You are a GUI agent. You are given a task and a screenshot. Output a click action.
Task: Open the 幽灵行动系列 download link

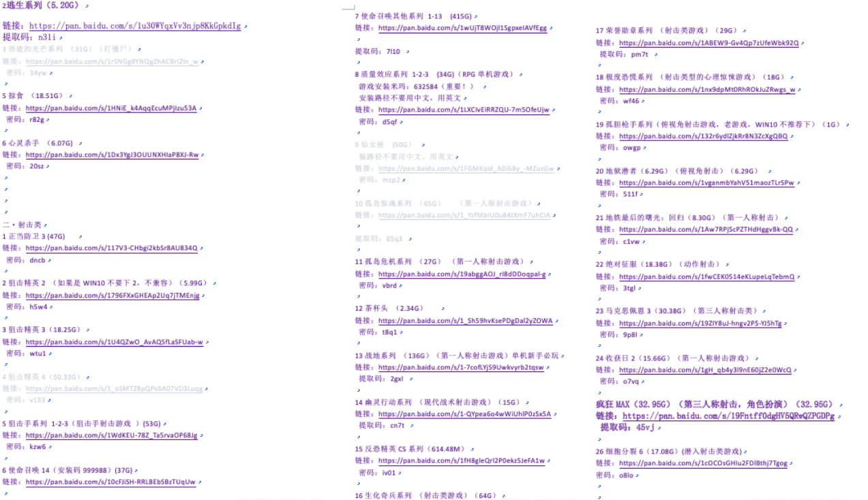(x=464, y=413)
